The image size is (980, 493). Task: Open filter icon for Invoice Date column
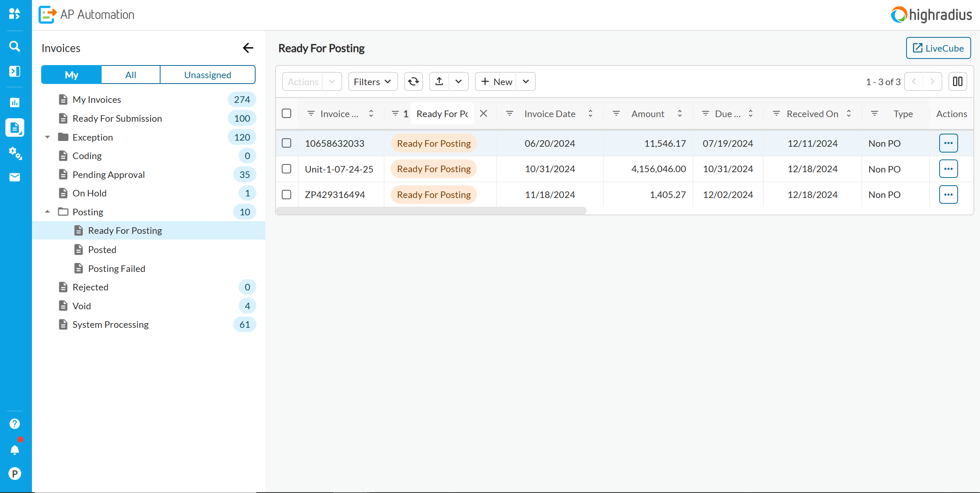click(510, 114)
